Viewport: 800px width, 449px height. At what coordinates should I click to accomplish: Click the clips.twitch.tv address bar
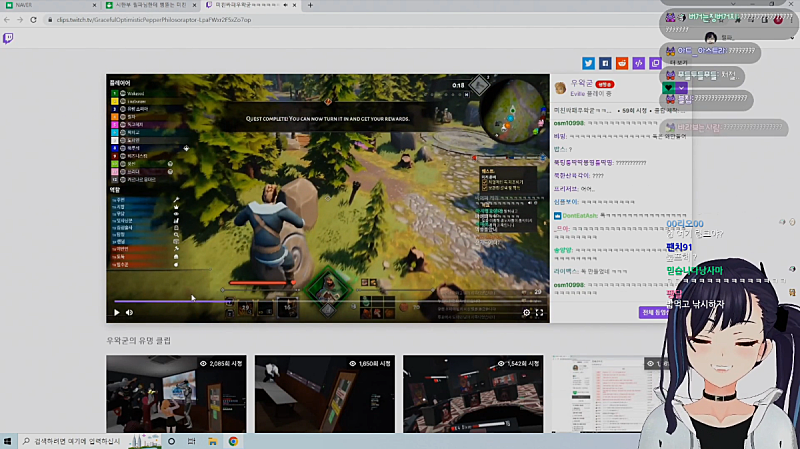tap(154, 20)
